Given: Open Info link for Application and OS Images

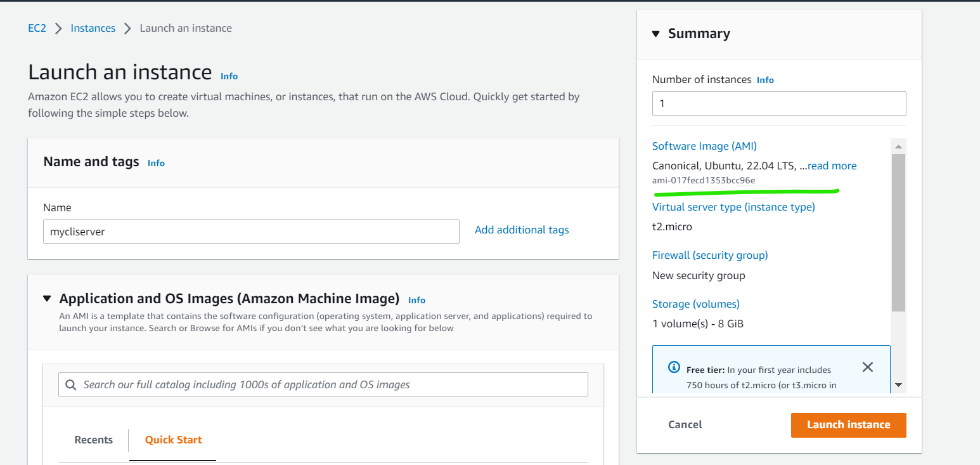Looking at the screenshot, I should (x=416, y=300).
